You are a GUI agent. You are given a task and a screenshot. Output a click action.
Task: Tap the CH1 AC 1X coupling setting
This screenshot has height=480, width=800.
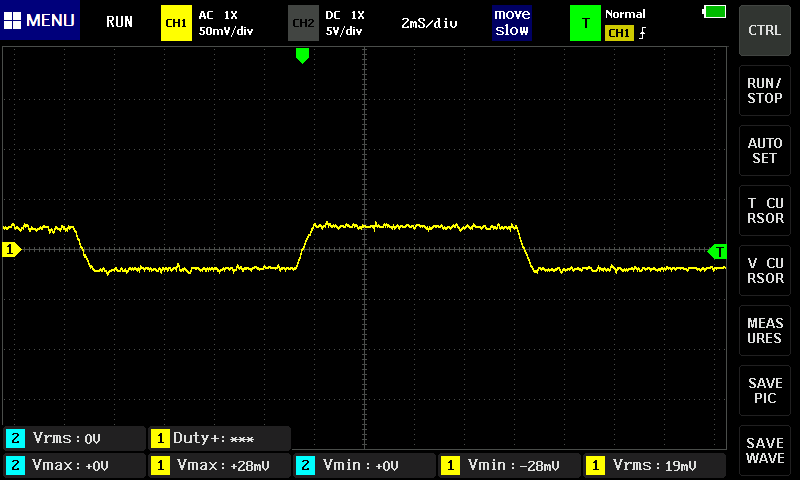218,15
